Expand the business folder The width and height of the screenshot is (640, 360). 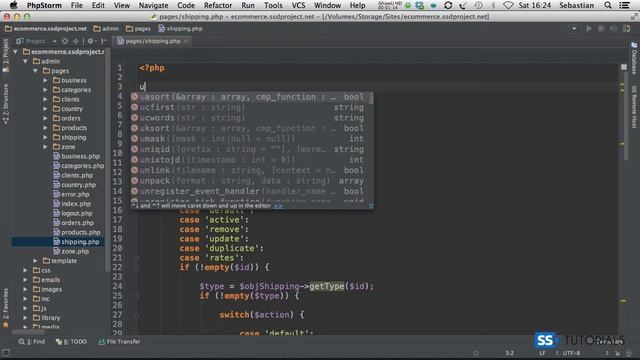(x=45, y=80)
